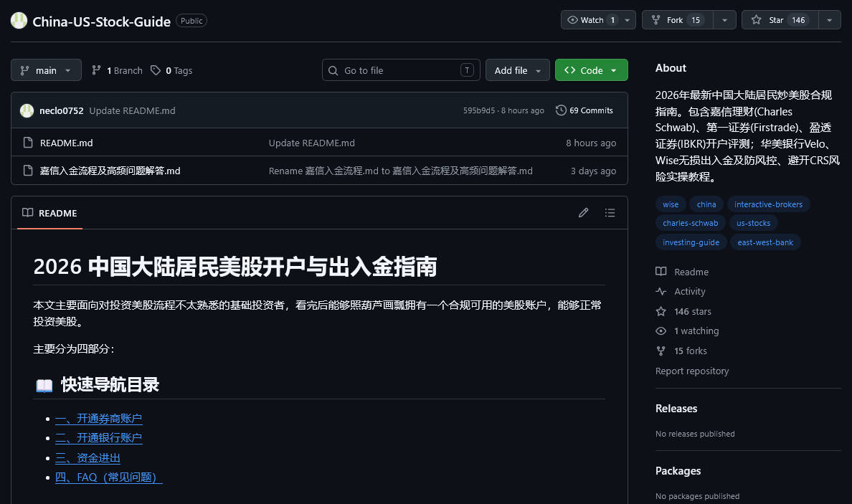852x504 pixels.
Task: Open the 嘉信入金流程及高频问题解答.md file
Action: [110, 171]
